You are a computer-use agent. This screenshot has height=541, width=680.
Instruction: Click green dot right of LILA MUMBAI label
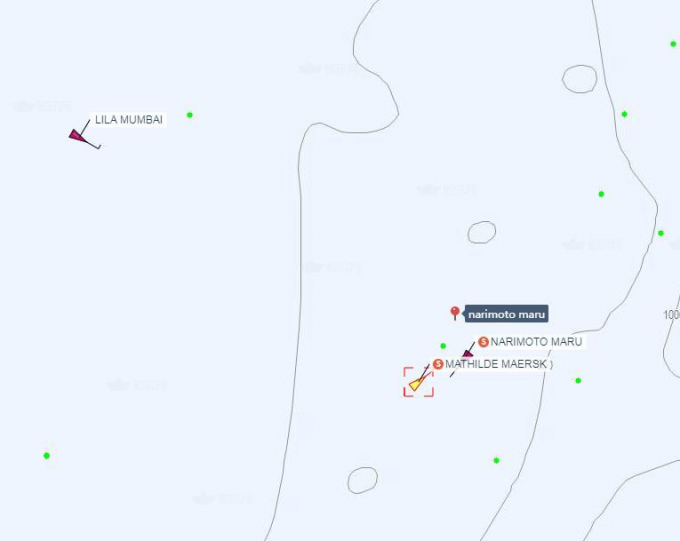[190, 115]
